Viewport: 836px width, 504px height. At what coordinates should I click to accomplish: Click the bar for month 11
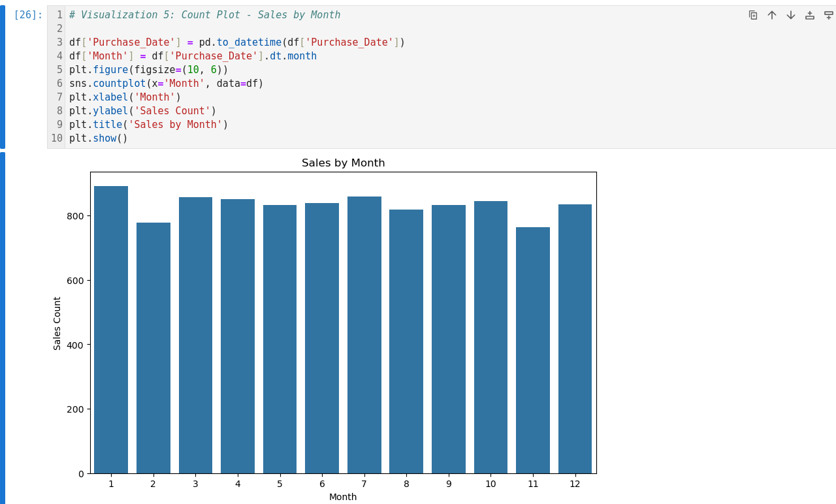[533, 350]
